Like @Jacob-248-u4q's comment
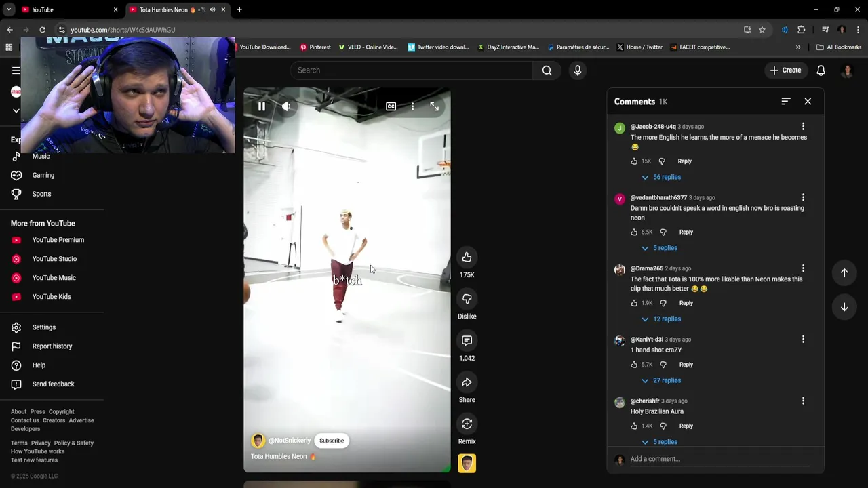868x488 pixels. coord(634,161)
